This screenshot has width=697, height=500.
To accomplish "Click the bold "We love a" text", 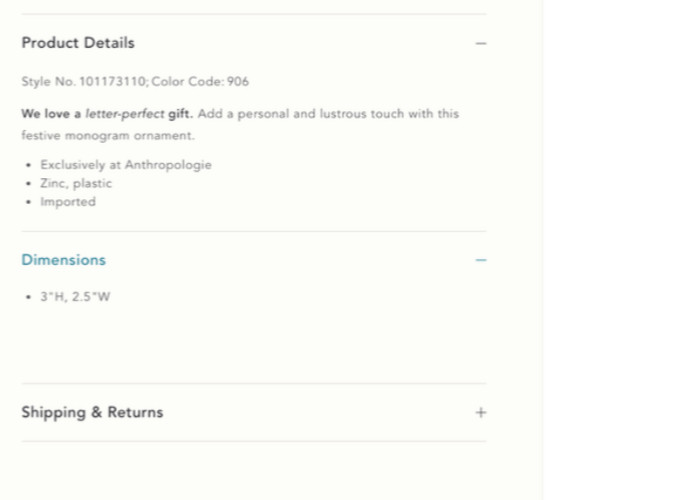I will (51, 114).
